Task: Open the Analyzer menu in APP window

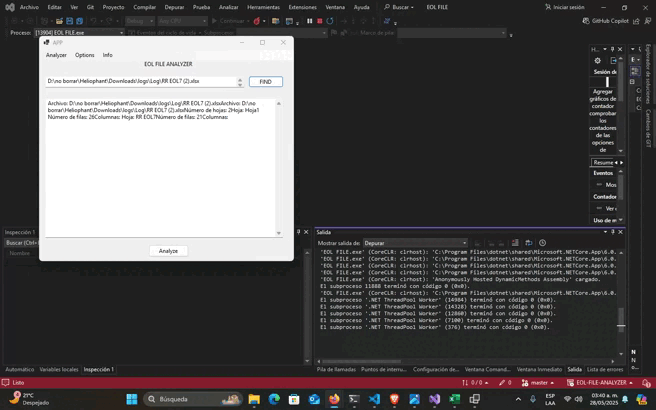Action: pos(56,55)
